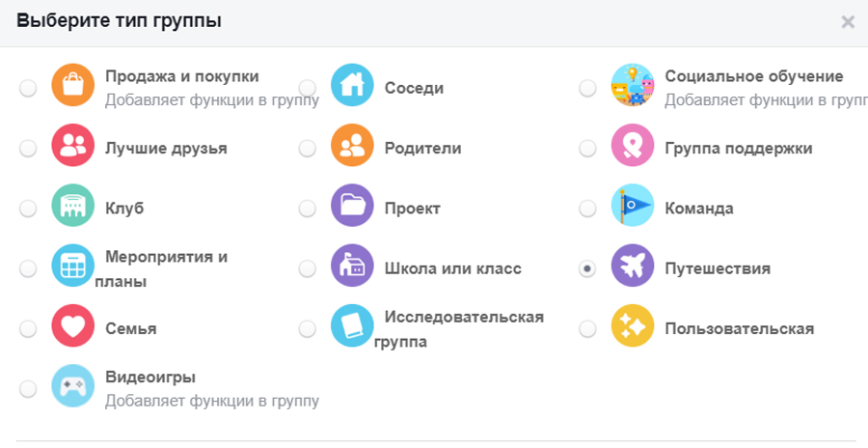Click the yellow sparkles Пользовательская icon
Viewport: 868px width, 448px height.
point(632,326)
